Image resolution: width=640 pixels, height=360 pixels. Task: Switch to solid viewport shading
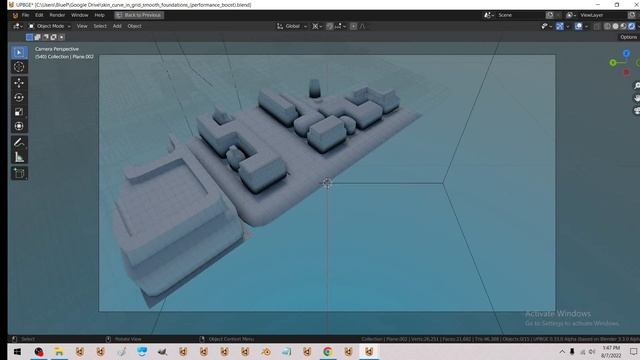(616, 26)
